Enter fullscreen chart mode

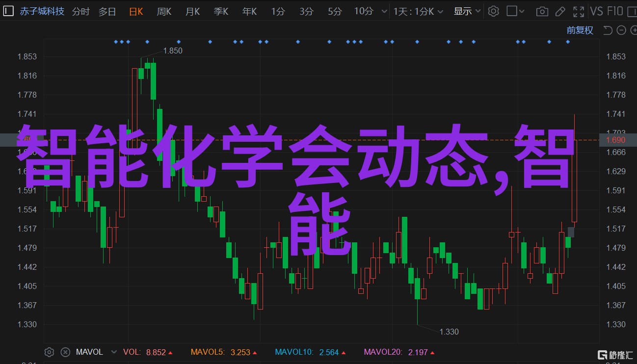coord(579,11)
